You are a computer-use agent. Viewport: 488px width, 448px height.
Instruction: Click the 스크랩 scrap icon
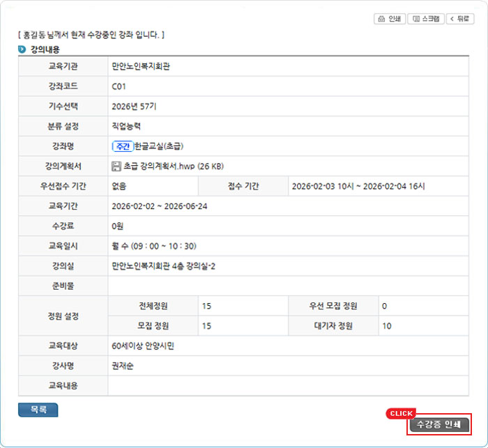(x=415, y=19)
